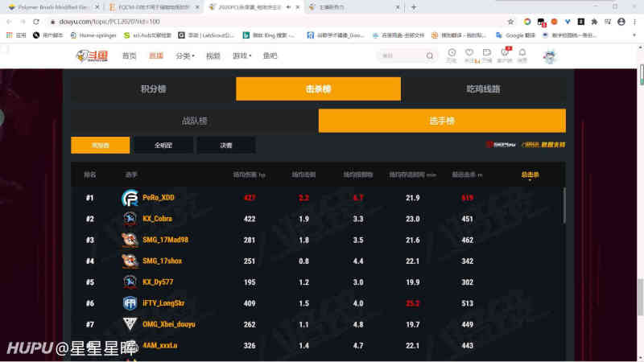644x362 pixels.
Task: Open the Google 翻译 bookmark
Action: [516, 35]
